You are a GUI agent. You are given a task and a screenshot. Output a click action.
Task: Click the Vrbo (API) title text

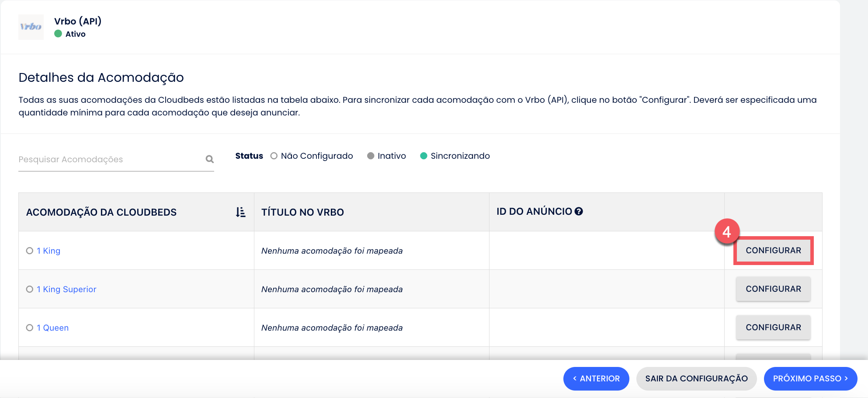pyautogui.click(x=78, y=21)
